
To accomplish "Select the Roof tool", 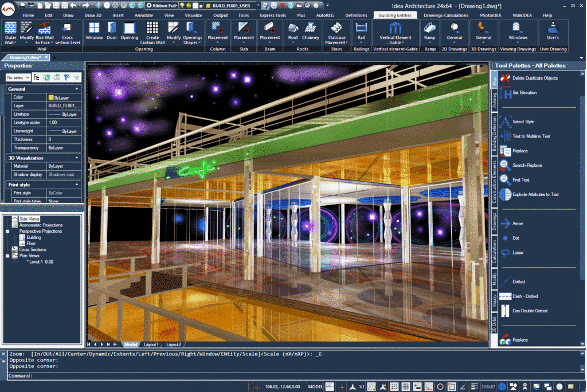I will pyautogui.click(x=293, y=33).
